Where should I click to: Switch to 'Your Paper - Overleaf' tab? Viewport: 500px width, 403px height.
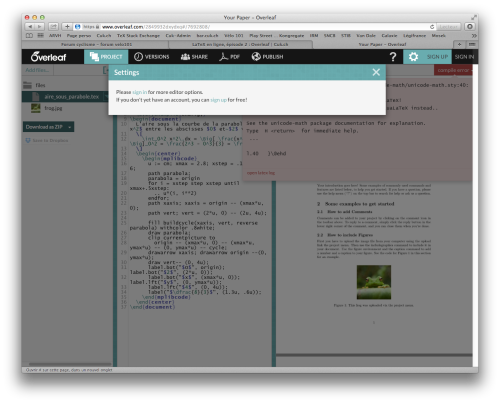pyautogui.click(x=382, y=44)
